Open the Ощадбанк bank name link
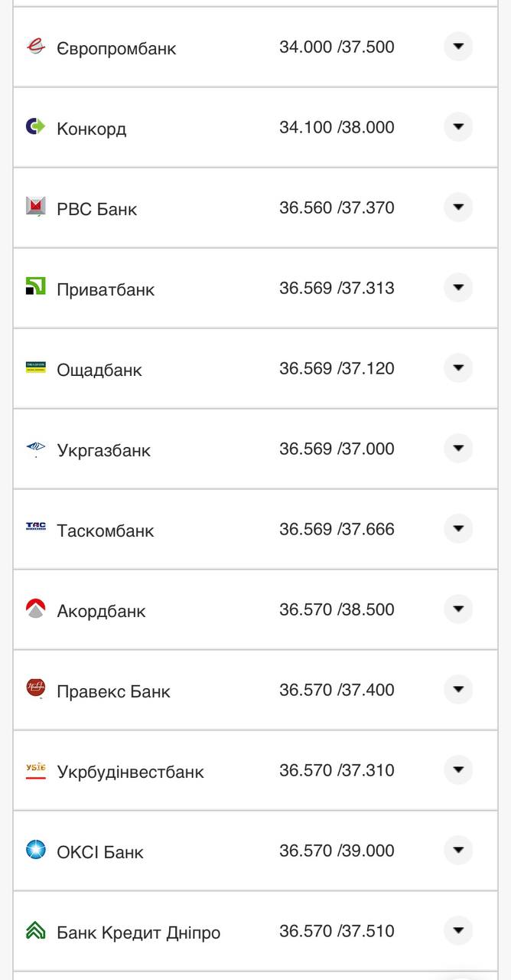 99,370
